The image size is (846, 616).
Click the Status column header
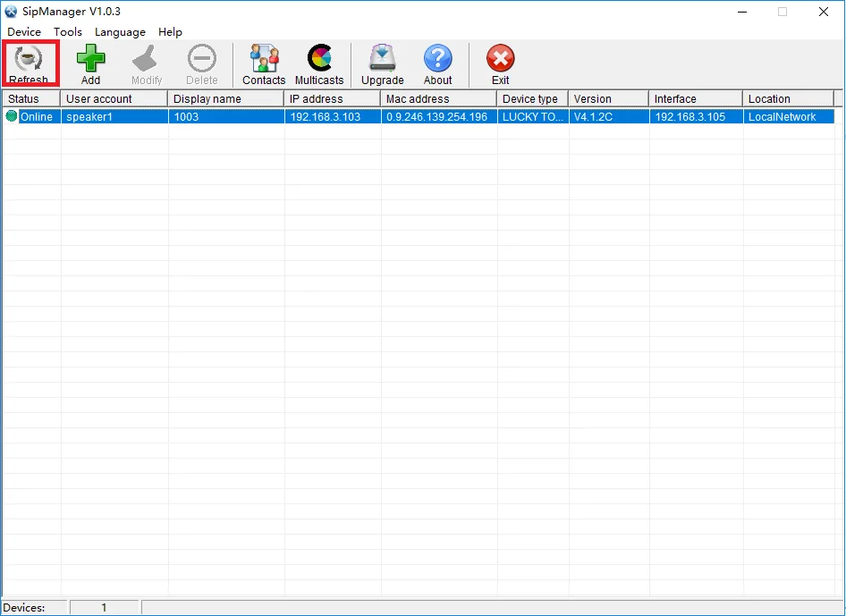pyautogui.click(x=30, y=98)
